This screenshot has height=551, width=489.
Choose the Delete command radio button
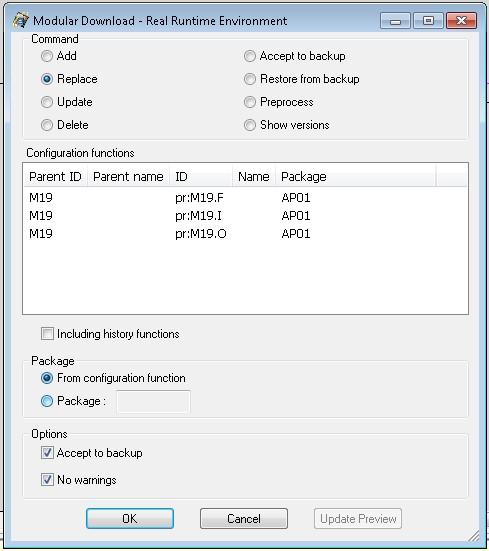pos(47,125)
